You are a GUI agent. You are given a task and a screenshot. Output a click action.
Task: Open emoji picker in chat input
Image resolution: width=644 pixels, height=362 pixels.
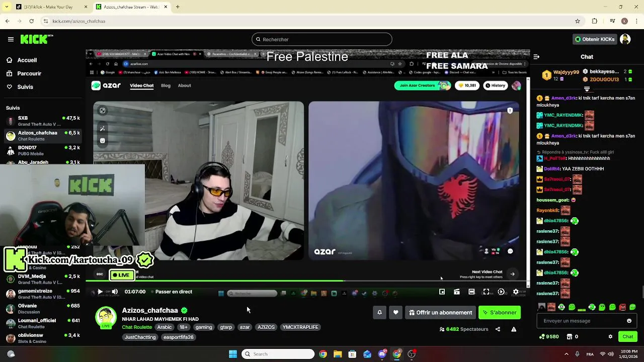(x=629, y=321)
